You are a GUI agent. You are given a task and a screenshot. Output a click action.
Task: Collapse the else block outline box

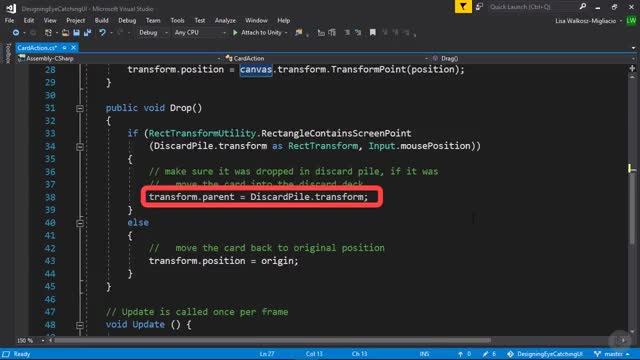tap(80, 223)
